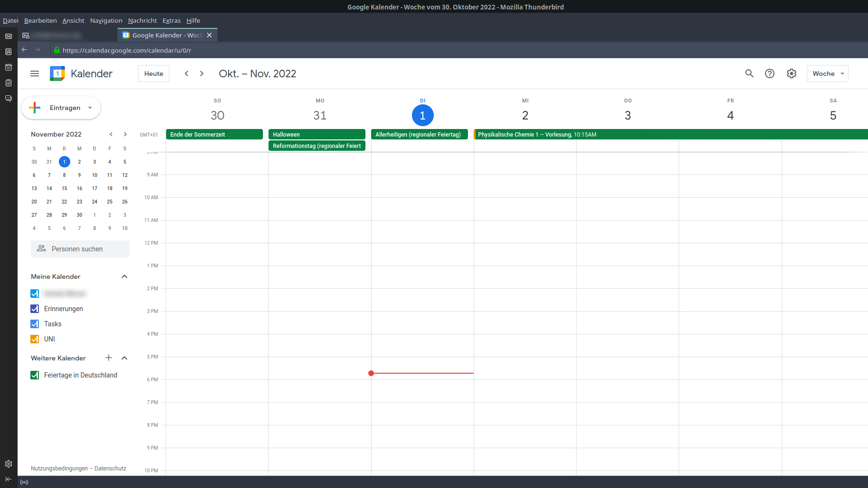Go to next week arrow
This screenshot has height=488, width=868.
click(202, 74)
